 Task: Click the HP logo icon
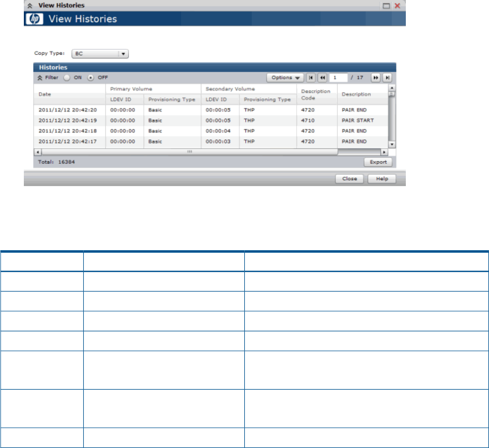[x=34, y=19]
